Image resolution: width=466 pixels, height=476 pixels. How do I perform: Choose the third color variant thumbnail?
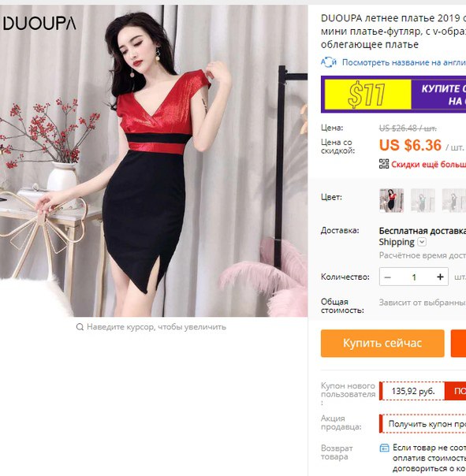(454, 200)
